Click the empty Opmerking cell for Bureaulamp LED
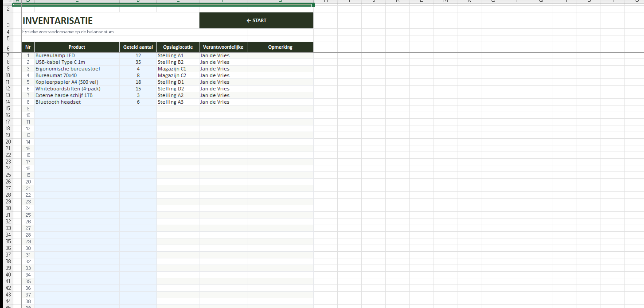 click(280, 55)
